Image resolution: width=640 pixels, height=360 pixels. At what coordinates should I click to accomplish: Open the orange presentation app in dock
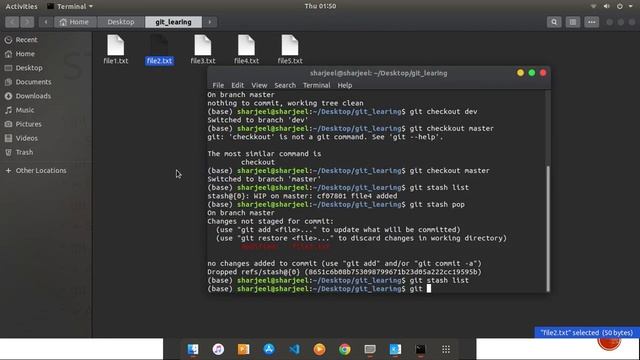[243, 349]
